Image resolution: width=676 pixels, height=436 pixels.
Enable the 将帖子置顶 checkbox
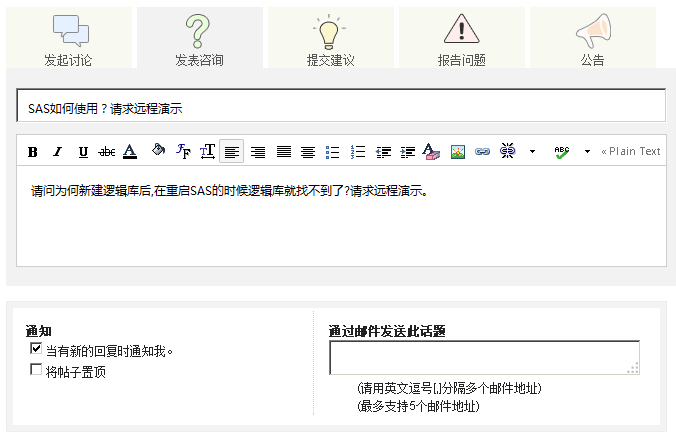(37, 371)
